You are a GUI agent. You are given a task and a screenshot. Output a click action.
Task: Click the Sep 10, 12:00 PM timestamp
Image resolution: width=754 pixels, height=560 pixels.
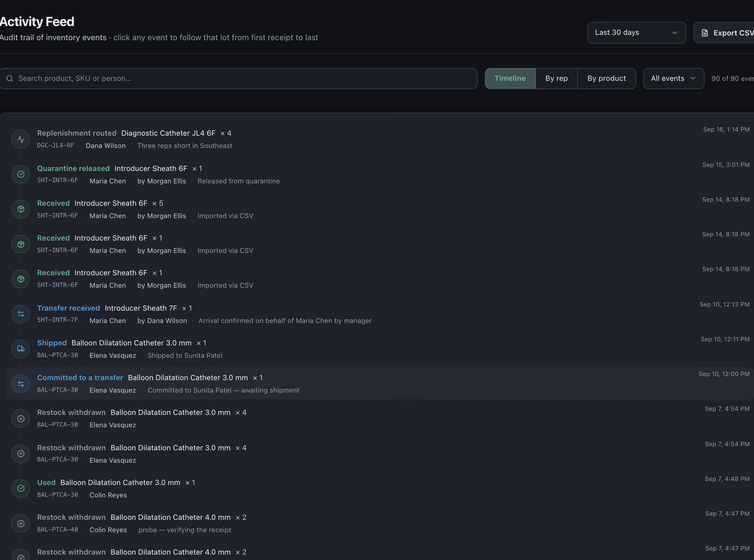coord(724,374)
